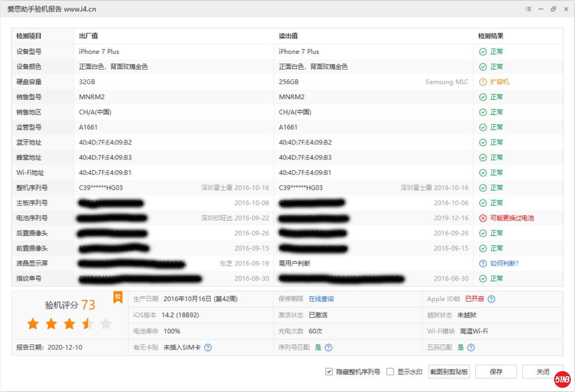Screen dimensions: 575x392
Task: Click the red error icon for battery result
Action: pyautogui.click(x=483, y=218)
